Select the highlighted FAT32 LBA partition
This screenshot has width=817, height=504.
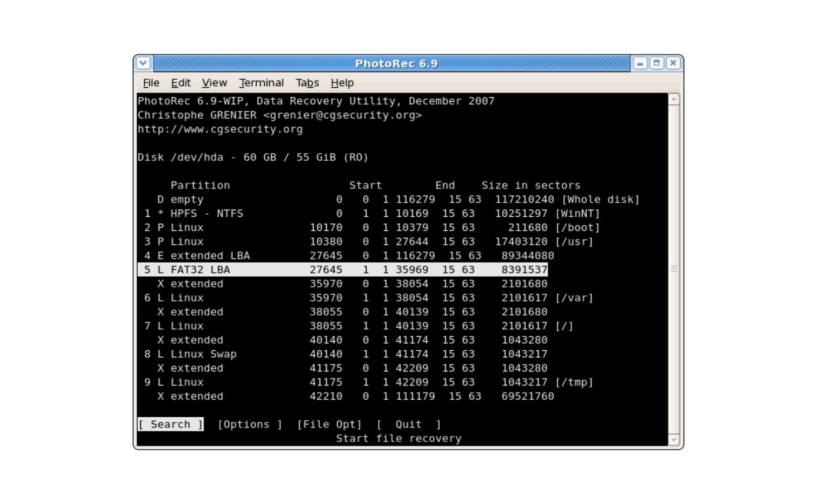click(342, 270)
